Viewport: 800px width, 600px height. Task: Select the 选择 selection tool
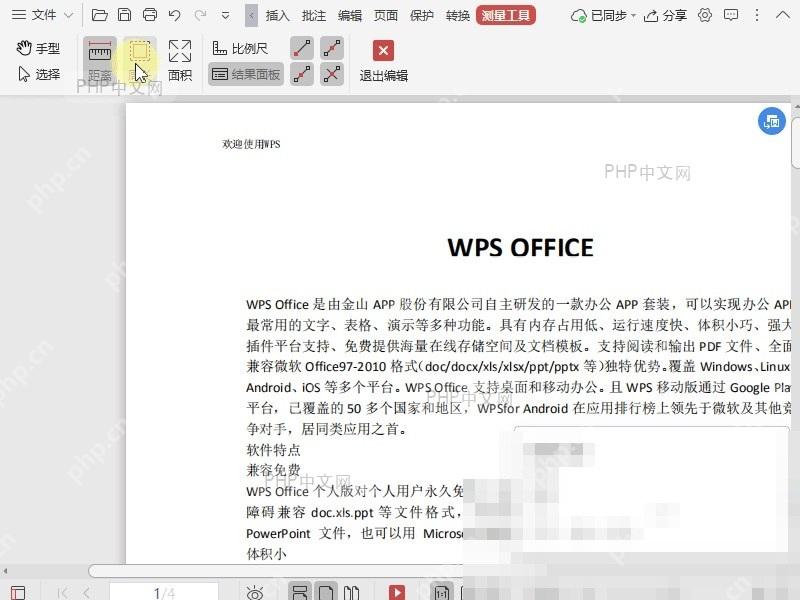(39, 74)
